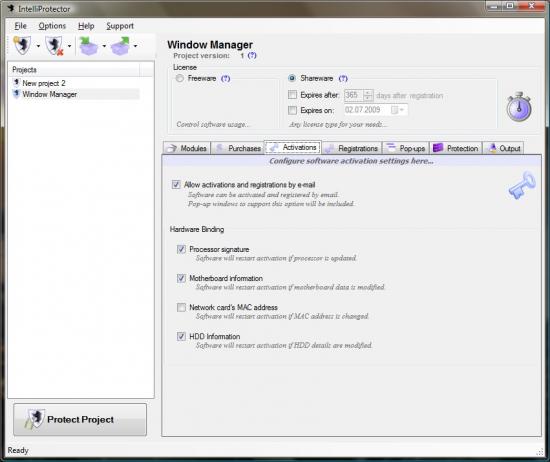Click the export project box icon

pos(120,46)
